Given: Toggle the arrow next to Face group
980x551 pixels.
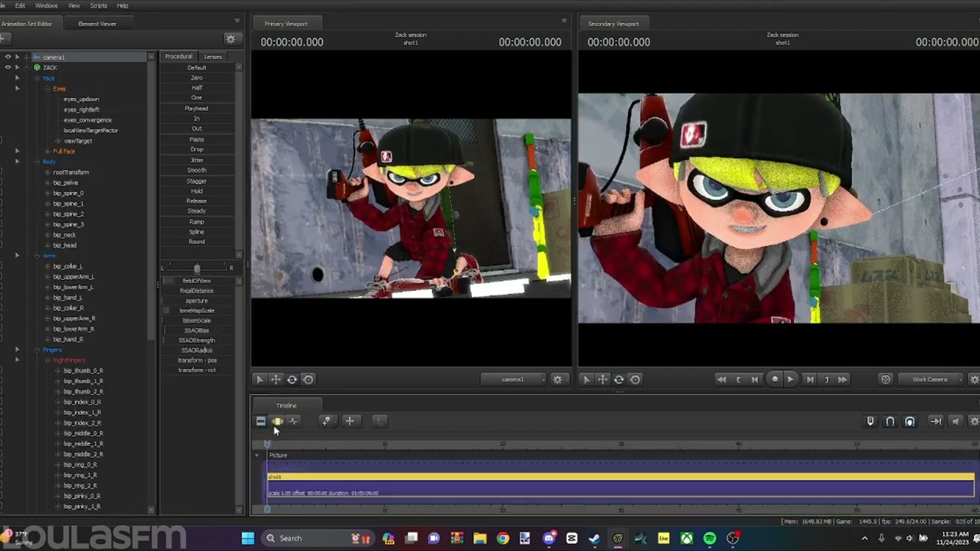Looking at the screenshot, I should (17, 78).
